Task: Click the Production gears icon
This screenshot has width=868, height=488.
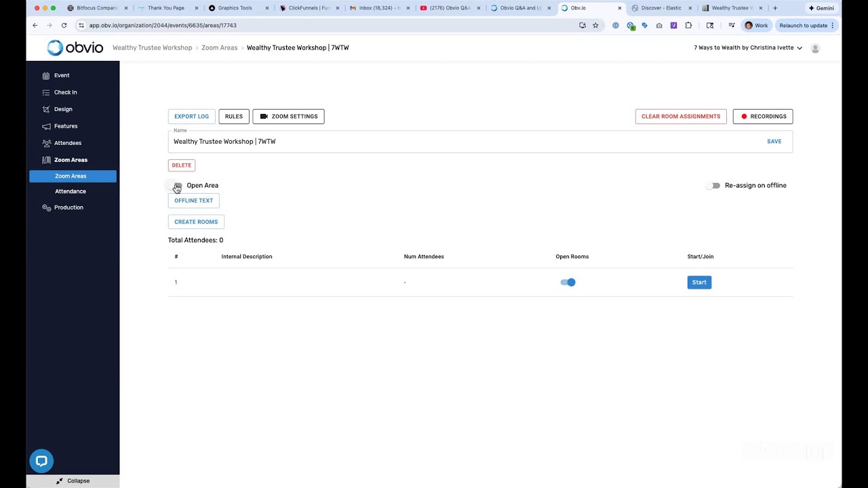Action: 46,207
